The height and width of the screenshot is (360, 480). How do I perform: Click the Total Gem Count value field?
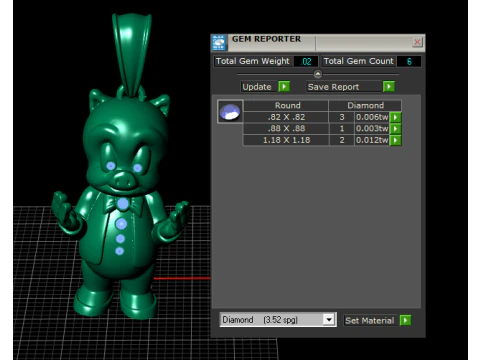[x=409, y=61]
